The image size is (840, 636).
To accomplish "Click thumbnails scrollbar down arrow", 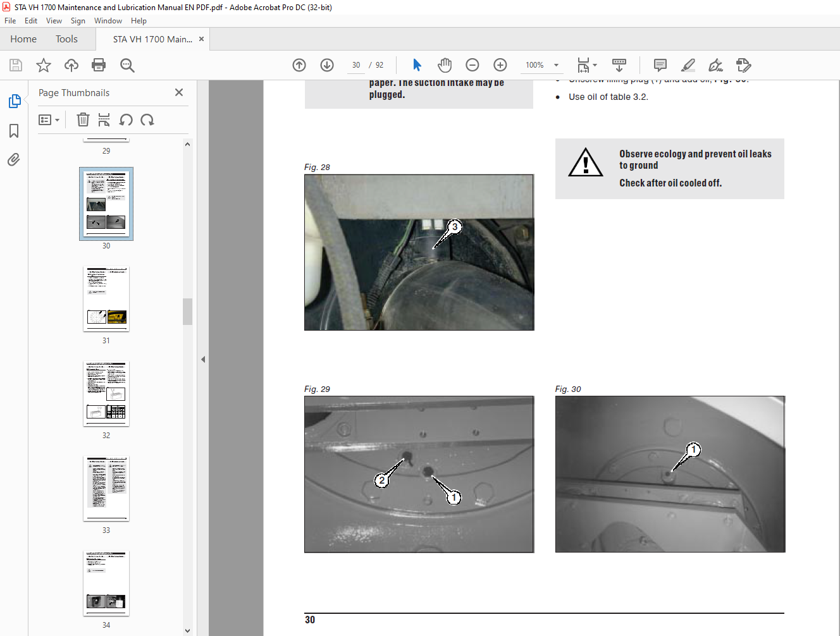I will click(187, 630).
